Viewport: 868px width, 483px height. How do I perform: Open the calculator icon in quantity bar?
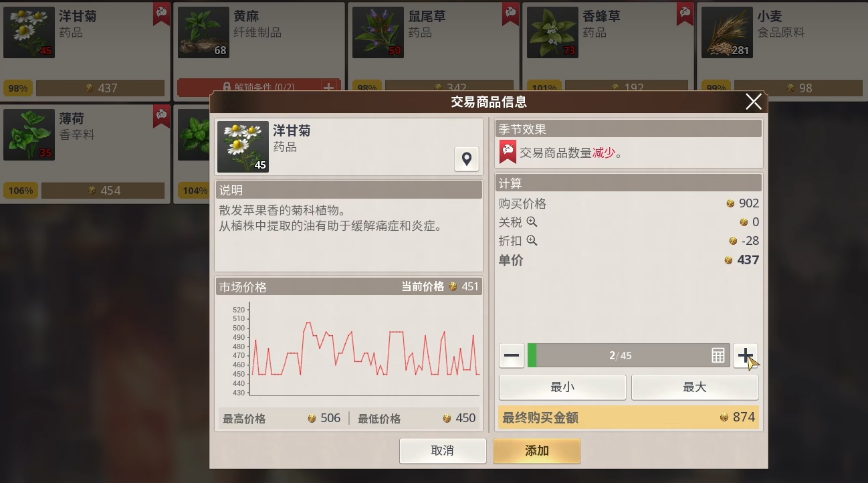tap(718, 356)
